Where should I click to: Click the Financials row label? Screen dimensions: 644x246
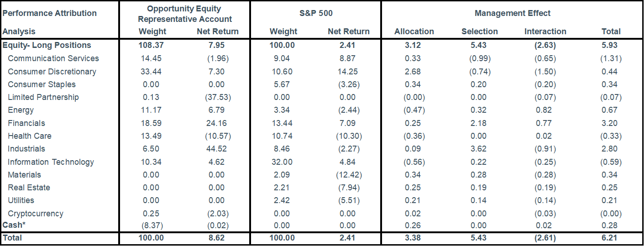coord(26,123)
